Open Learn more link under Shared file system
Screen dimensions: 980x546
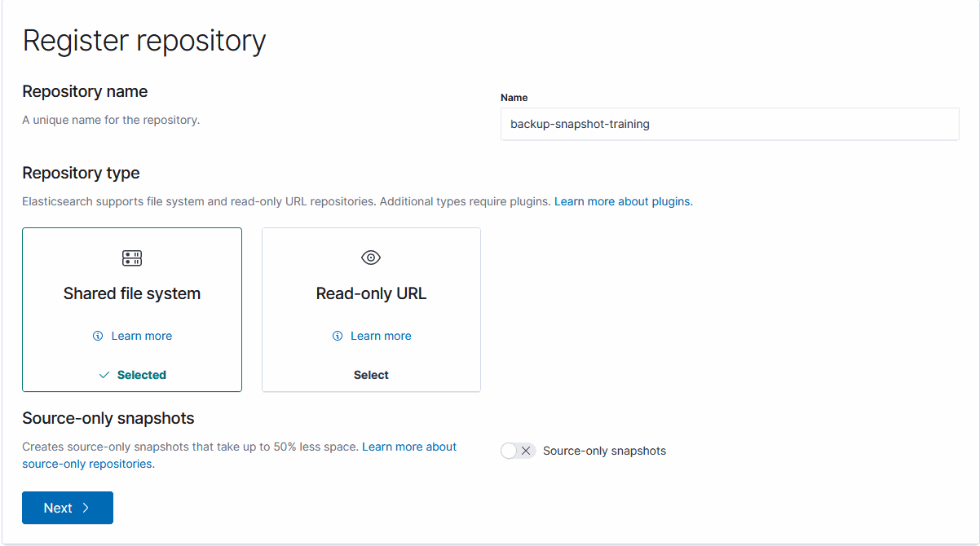141,336
